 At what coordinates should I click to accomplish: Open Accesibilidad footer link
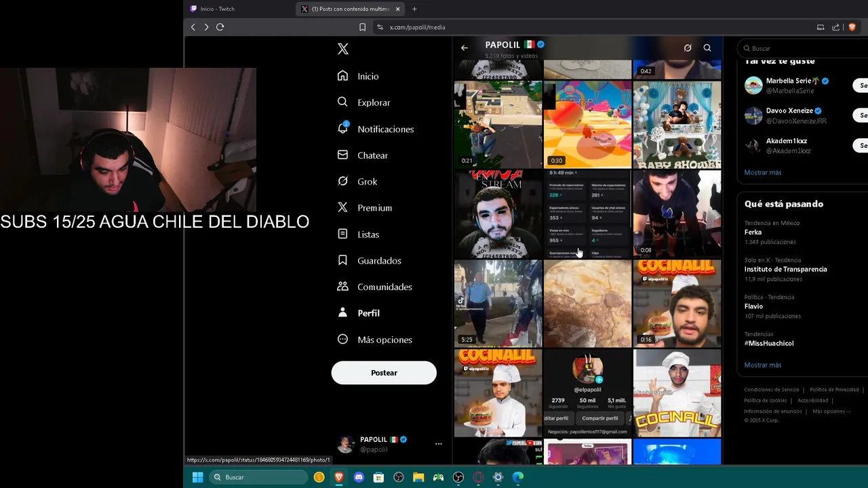[813, 401]
